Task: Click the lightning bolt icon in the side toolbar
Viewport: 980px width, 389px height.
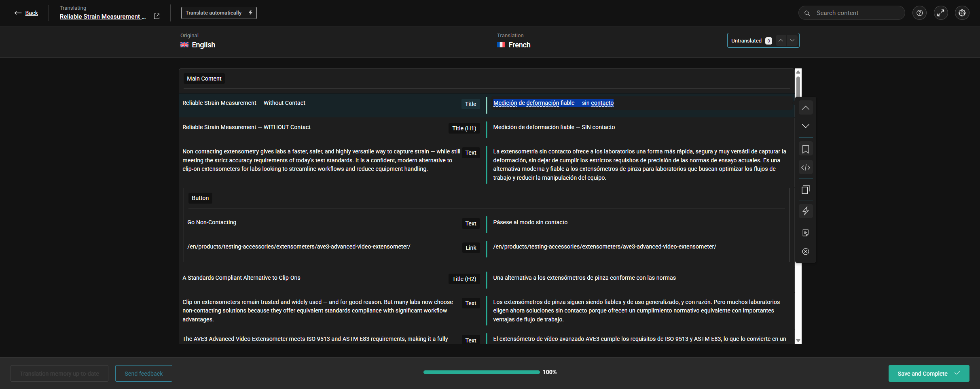Action: (x=805, y=211)
